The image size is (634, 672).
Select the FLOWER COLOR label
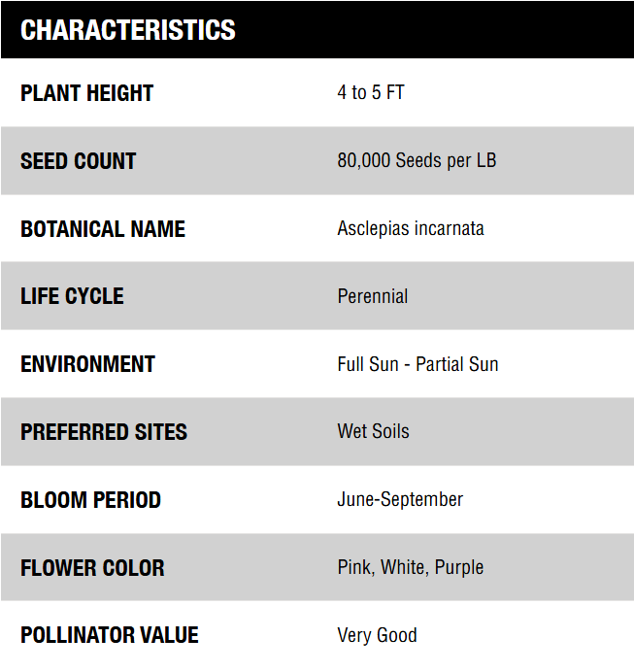click(x=93, y=568)
